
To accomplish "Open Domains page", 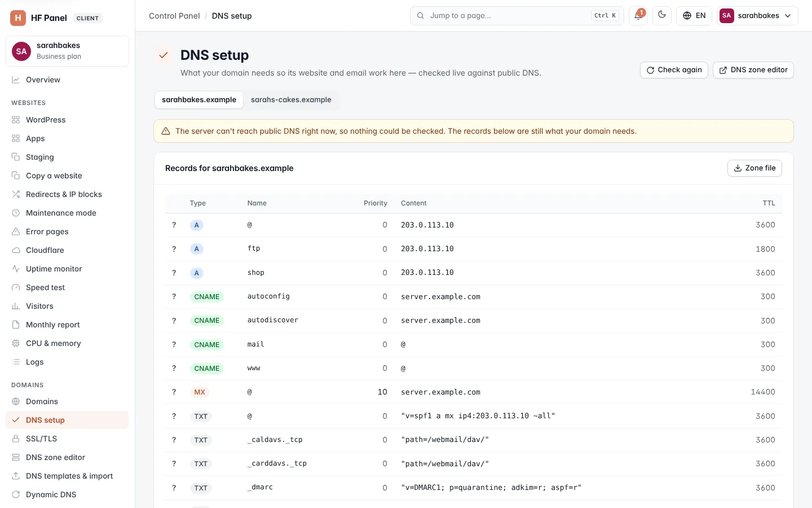I will (x=67, y=401).
